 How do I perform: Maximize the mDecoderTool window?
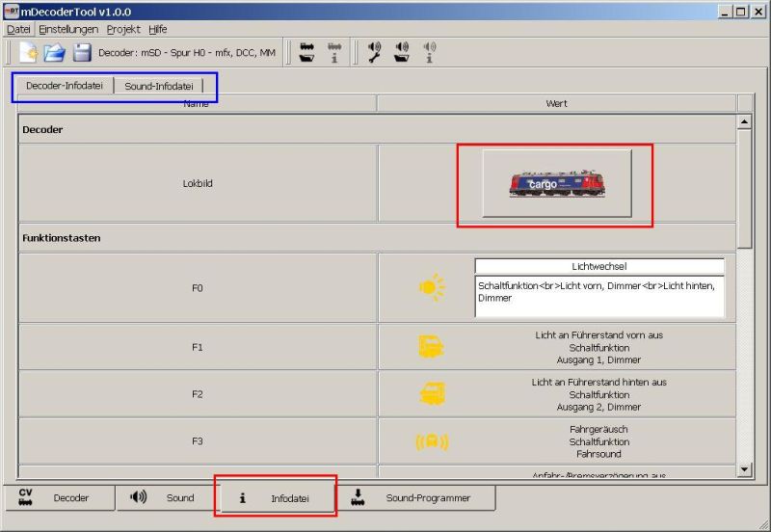click(741, 12)
